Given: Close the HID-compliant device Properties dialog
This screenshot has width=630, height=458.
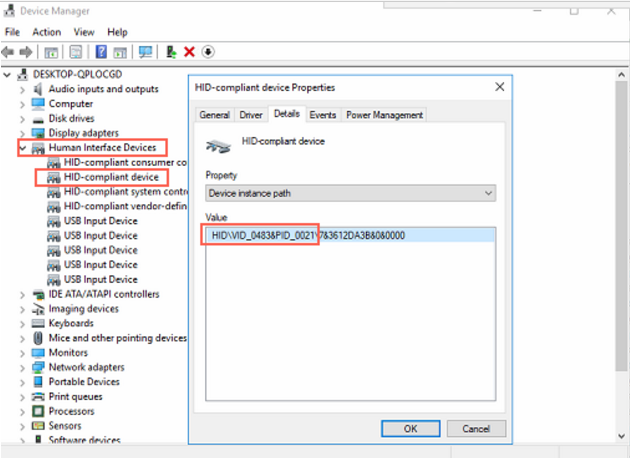Looking at the screenshot, I should click(x=499, y=88).
